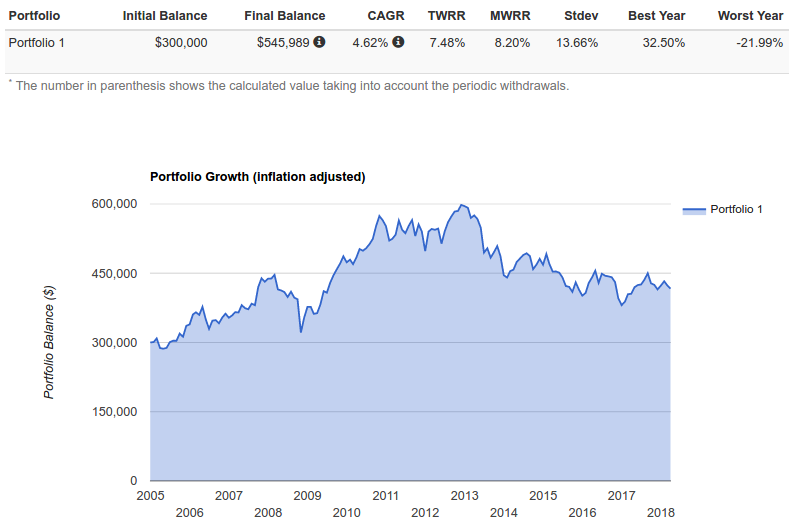Viewport: 789px width, 526px height.
Task: Click the Worst Year column header
Action: click(x=750, y=16)
